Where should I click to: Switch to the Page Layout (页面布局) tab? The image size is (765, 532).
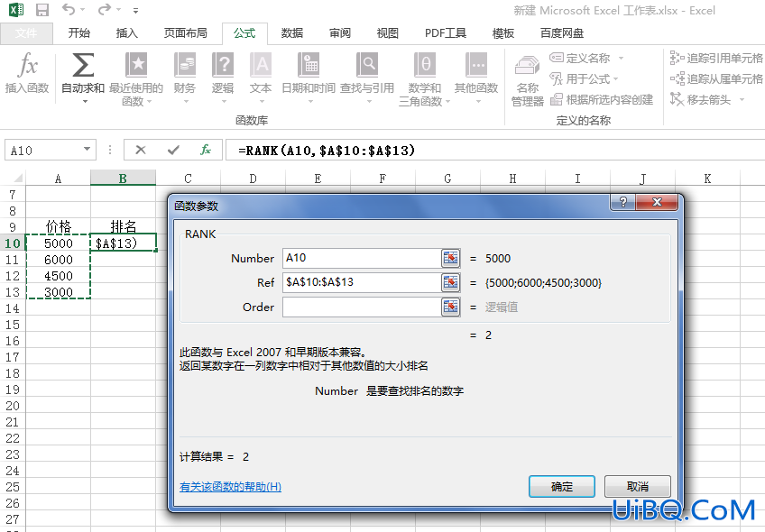[x=186, y=33]
